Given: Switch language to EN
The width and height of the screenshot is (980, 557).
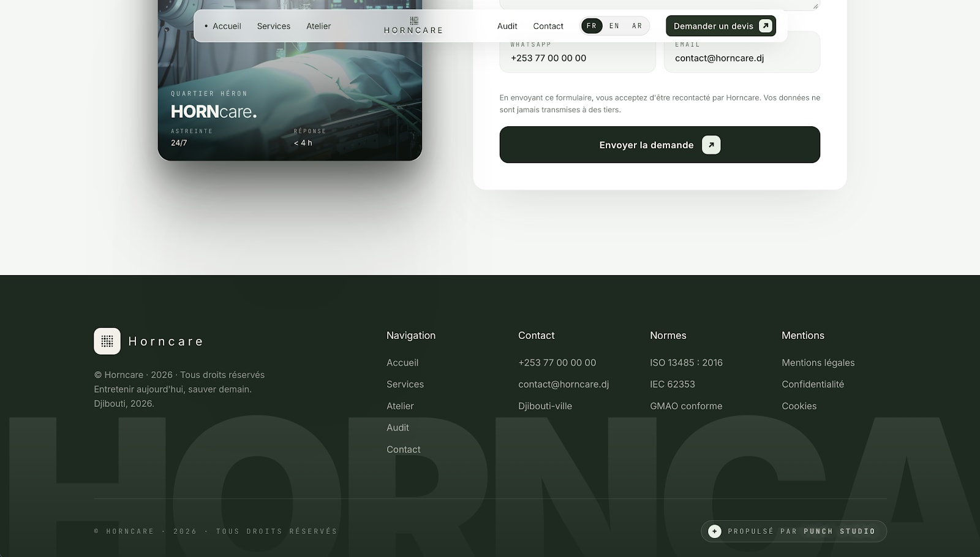Looking at the screenshot, I should click(614, 26).
